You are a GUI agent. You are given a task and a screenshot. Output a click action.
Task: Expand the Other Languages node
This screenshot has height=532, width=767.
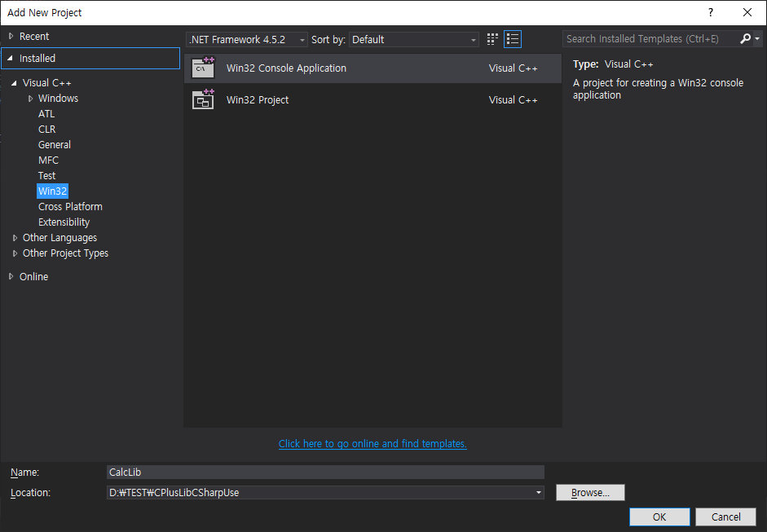click(x=15, y=238)
